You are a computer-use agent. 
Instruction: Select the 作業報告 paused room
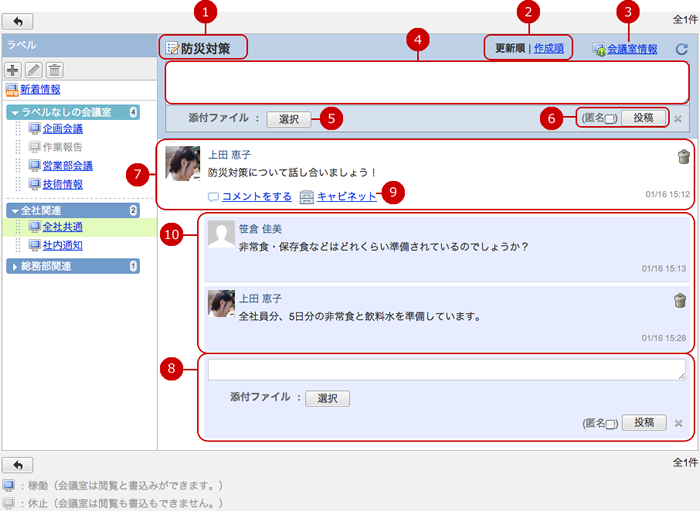pyautogui.click(x=62, y=147)
